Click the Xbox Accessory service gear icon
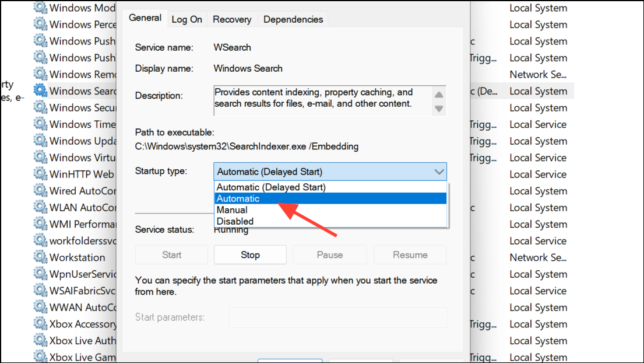 point(40,323)
